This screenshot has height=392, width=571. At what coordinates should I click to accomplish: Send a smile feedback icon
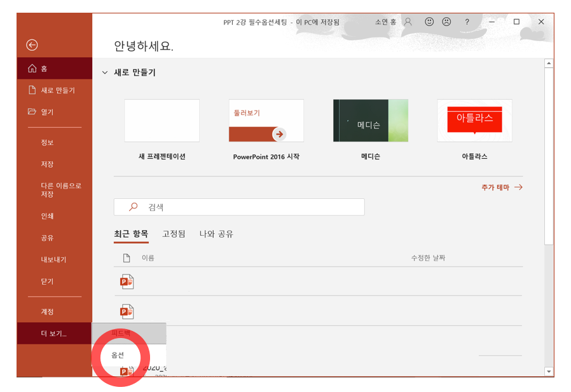click(429, 22)
